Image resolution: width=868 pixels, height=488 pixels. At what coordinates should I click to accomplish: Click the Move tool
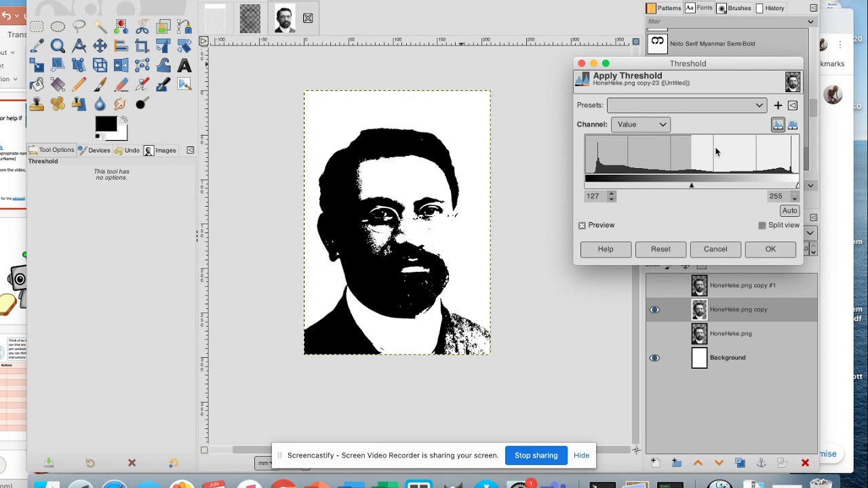coord(100,46)
